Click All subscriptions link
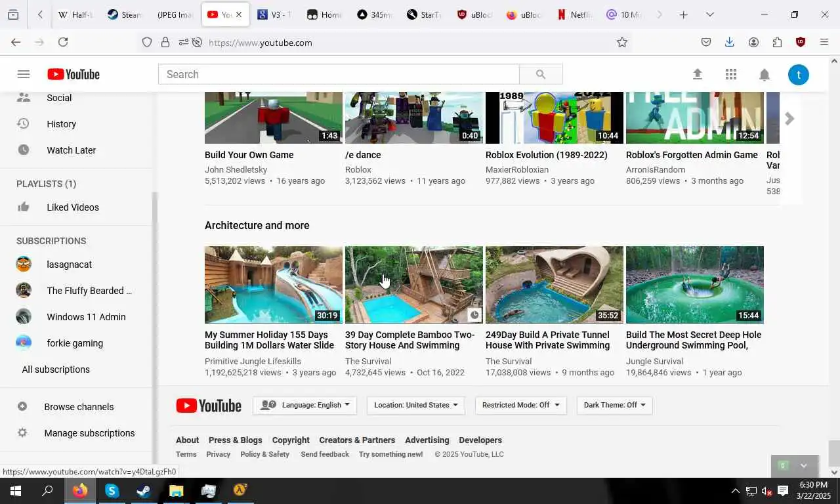 56,369
